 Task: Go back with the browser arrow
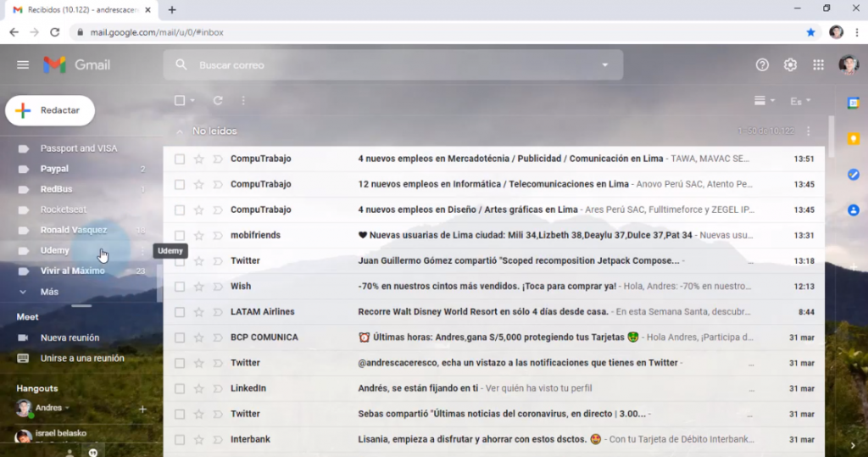pyautogui.click(x=14, y=32)
